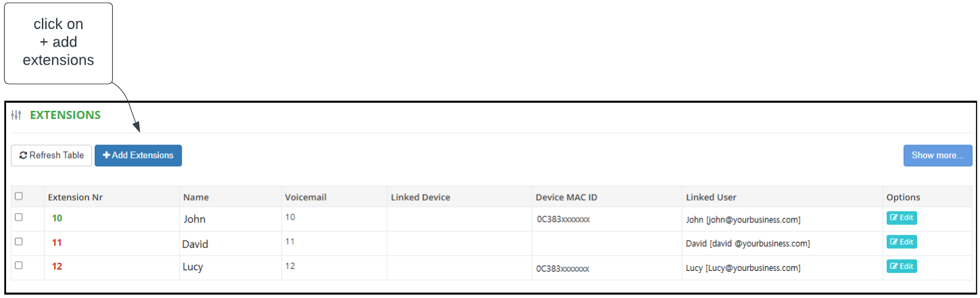Sort table by Name column header
980x298 pixels.
196,197
